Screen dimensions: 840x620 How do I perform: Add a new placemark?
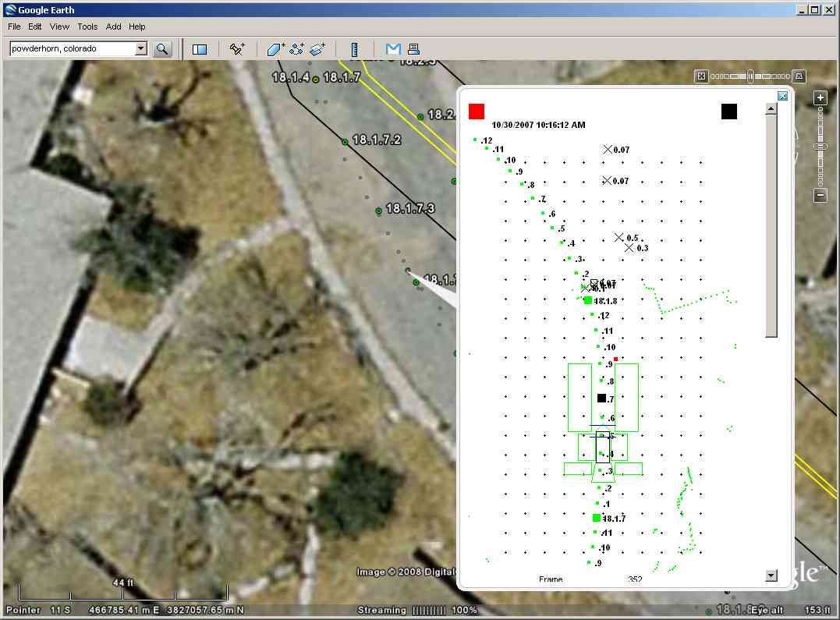(x=237, y=49)
